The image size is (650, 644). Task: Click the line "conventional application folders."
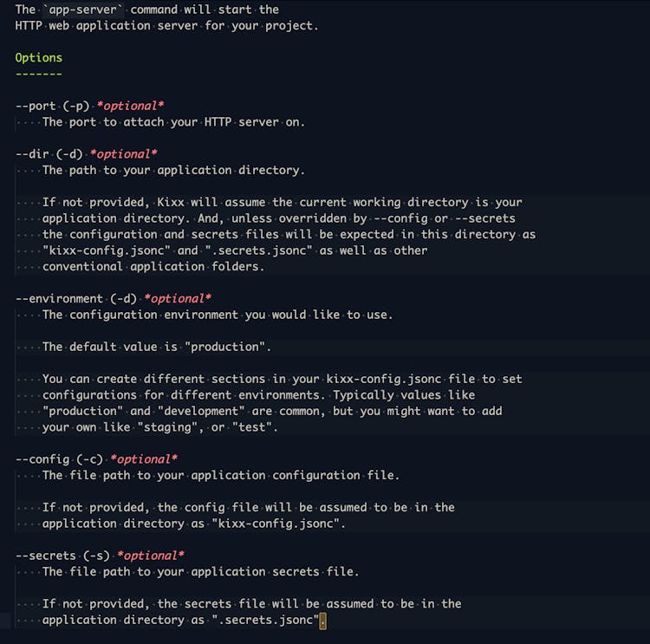(x=153, y=266)
